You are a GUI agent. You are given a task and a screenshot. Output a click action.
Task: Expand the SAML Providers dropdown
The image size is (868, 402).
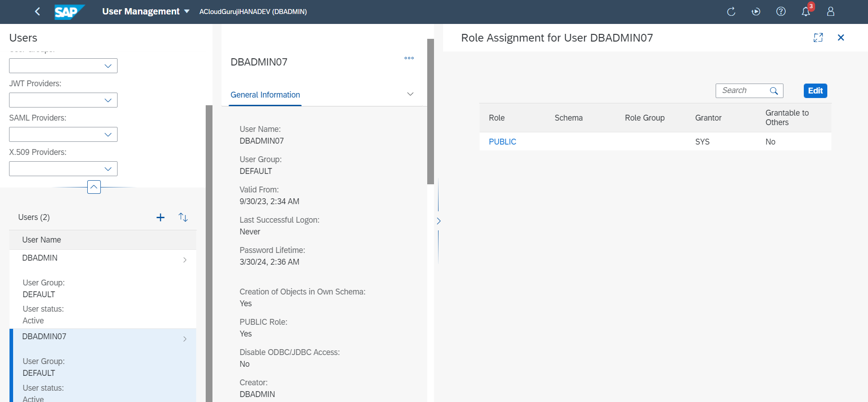(108, 135)
